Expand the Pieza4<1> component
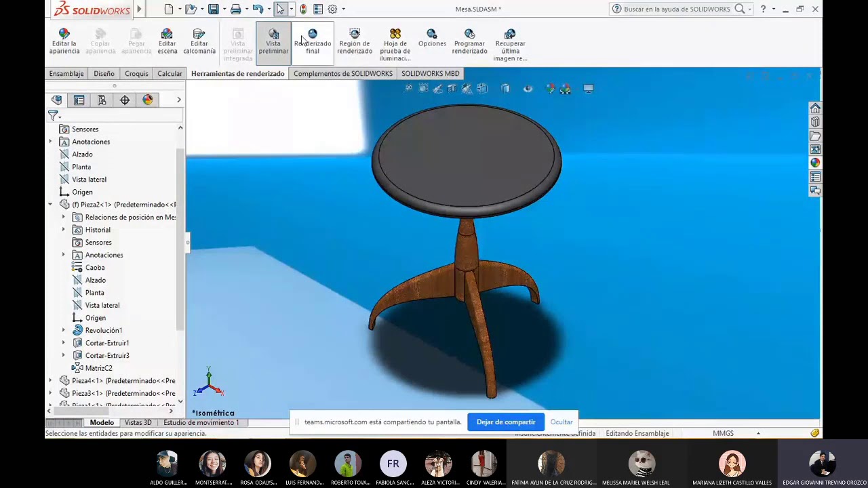The height and width of the screenshot is (488, 868). click(50, 381)
